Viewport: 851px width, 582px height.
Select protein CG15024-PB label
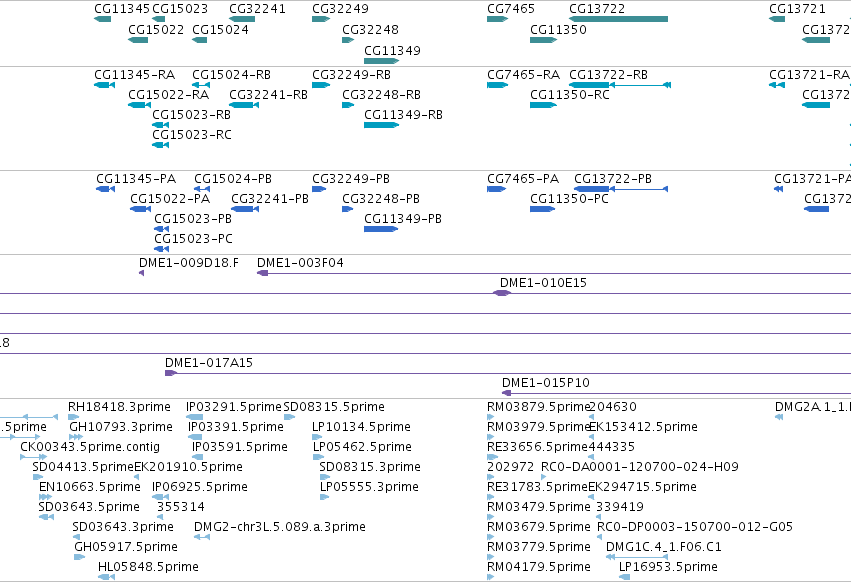click(233, 179)
